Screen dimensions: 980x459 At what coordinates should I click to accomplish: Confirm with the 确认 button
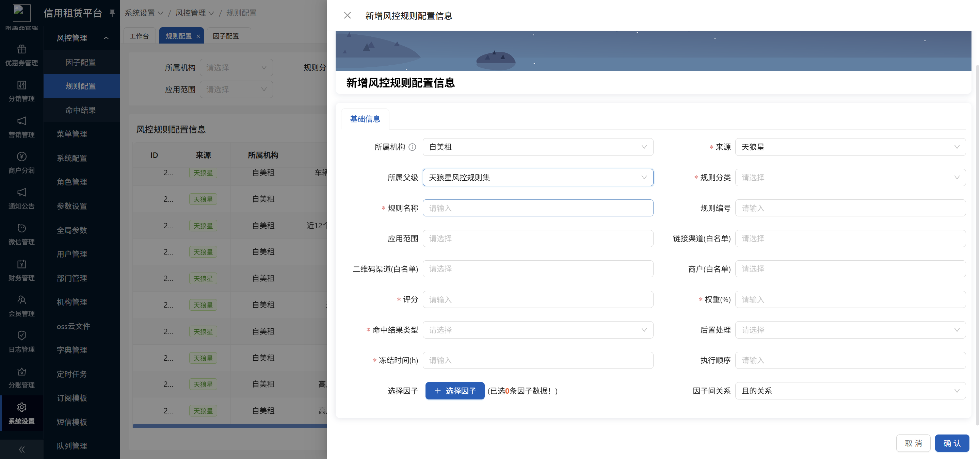click(952, 443)
